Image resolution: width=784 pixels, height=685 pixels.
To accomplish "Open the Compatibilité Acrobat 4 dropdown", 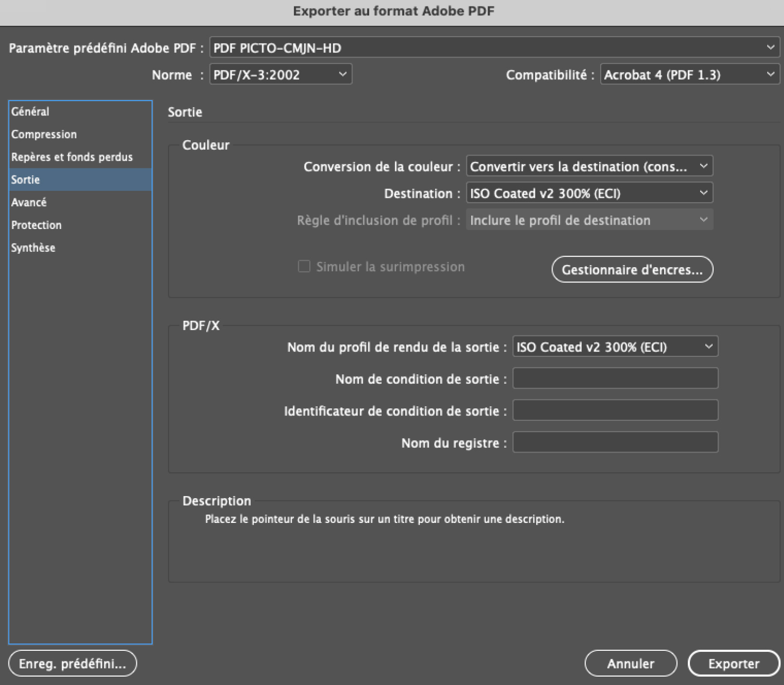I will tap(689, 74).
